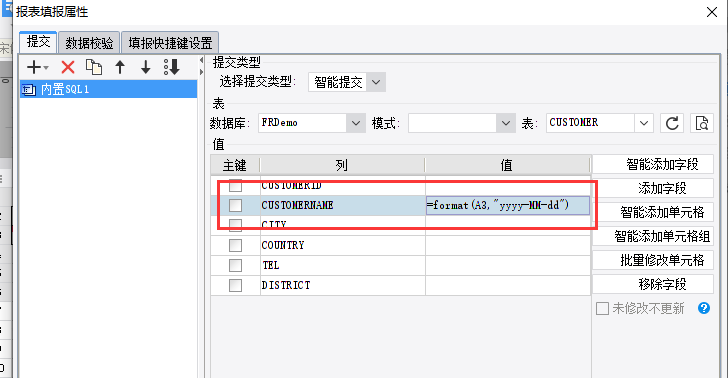
Task: Click the empty value cell for DISTRICT
Action: click(508, 285)
